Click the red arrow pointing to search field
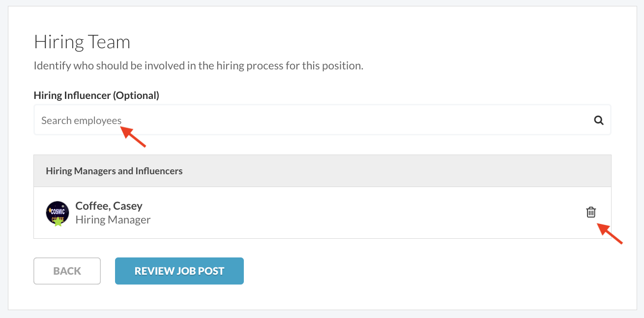Image resolution: width=644 pixels, height=318 pixels. coord(134,136)
